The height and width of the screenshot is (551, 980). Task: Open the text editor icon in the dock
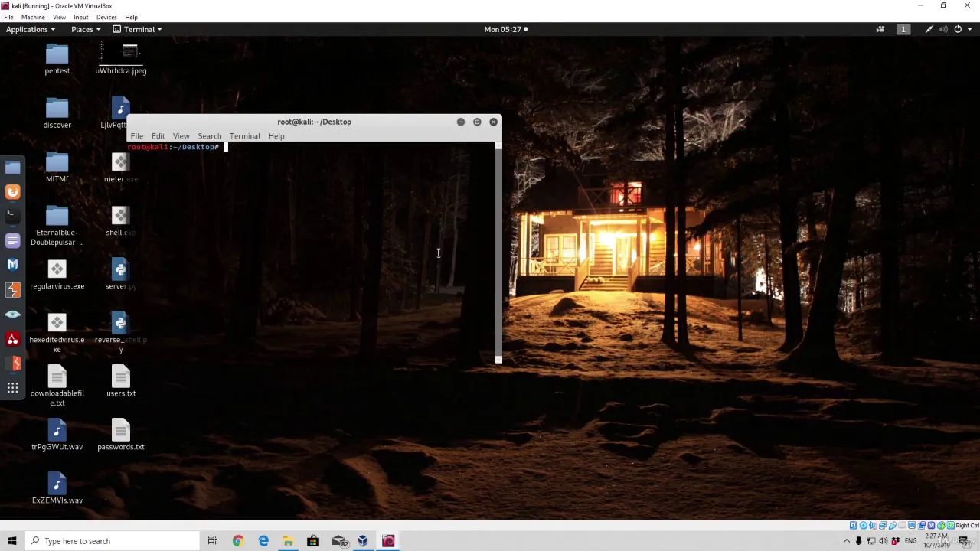pos(13,241)
